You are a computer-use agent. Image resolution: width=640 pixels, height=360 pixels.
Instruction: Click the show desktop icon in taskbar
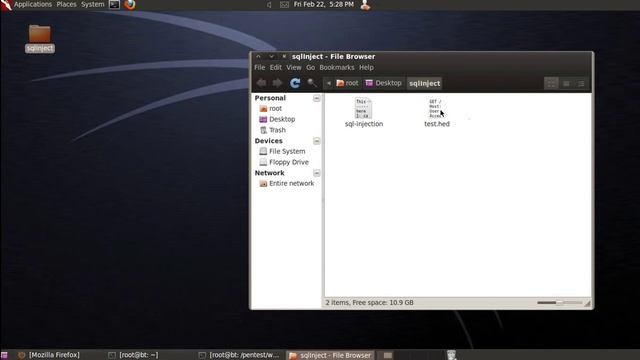point(4,355)
